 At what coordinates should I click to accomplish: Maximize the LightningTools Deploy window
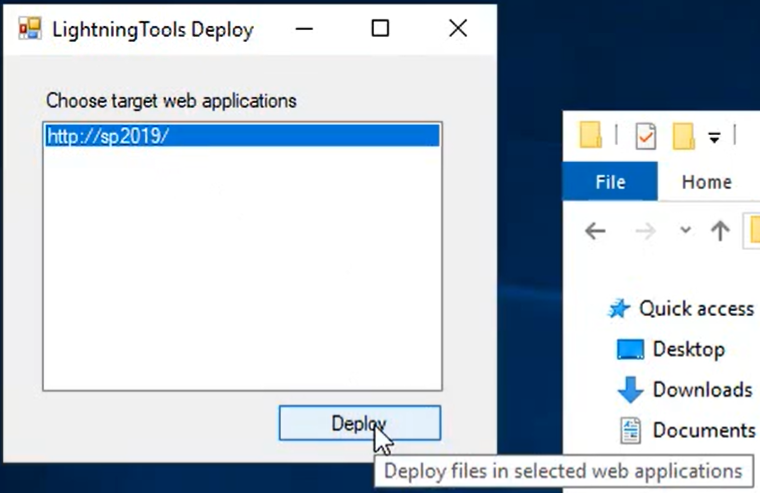point(380,29)
